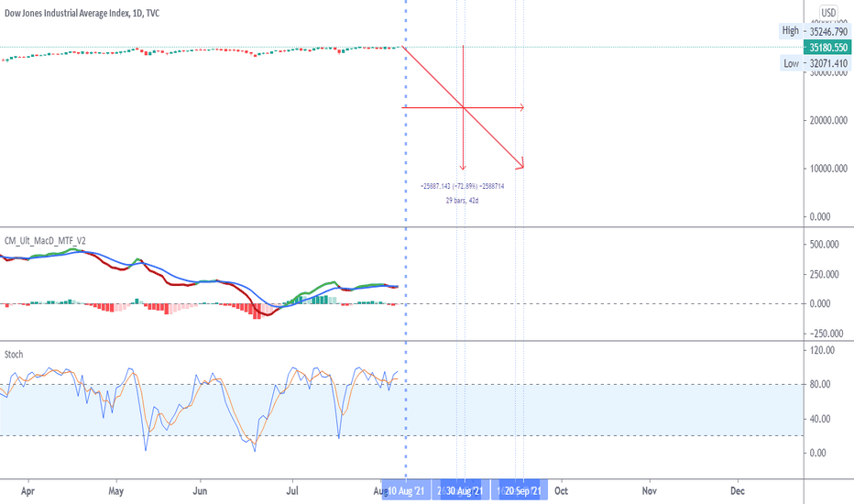Viewport: 854px width, 504px height.
Task: Click the '29 bars, 42d' measurement text
Action: [462, 201]
